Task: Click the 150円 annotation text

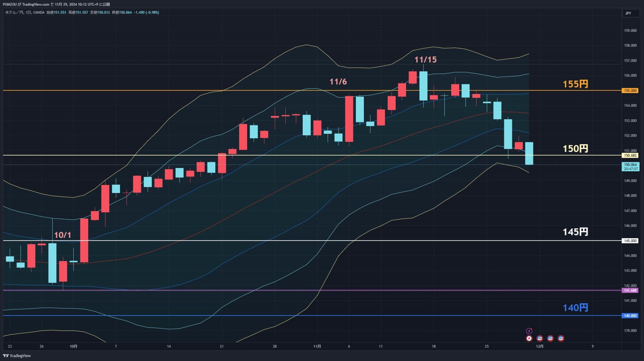Action: pos(575,149)
